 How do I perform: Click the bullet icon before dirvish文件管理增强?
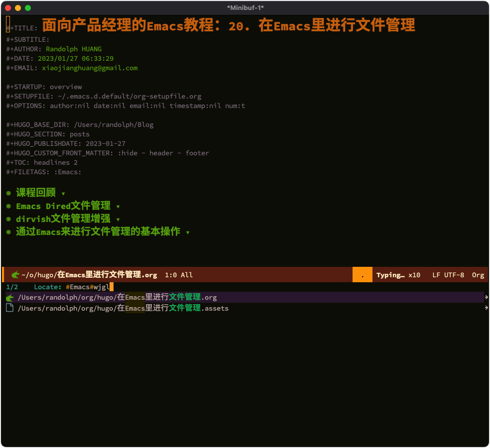(x=9, y=219)
